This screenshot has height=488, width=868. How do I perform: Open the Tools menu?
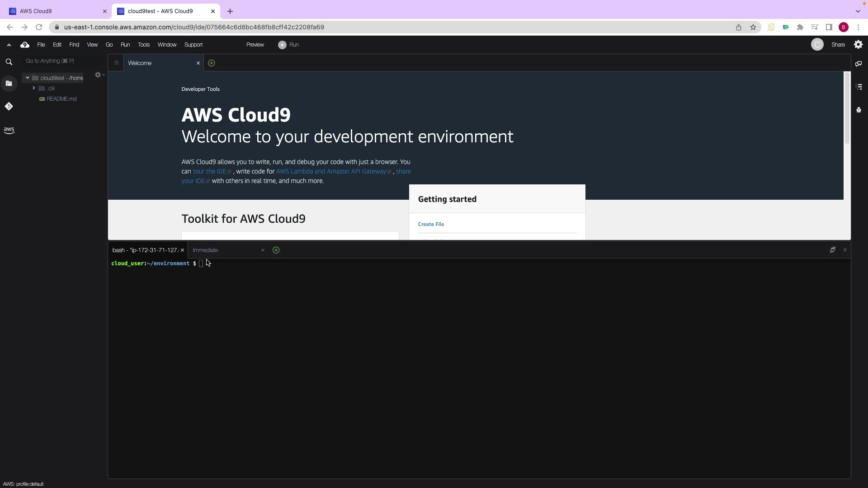point(143,45)
